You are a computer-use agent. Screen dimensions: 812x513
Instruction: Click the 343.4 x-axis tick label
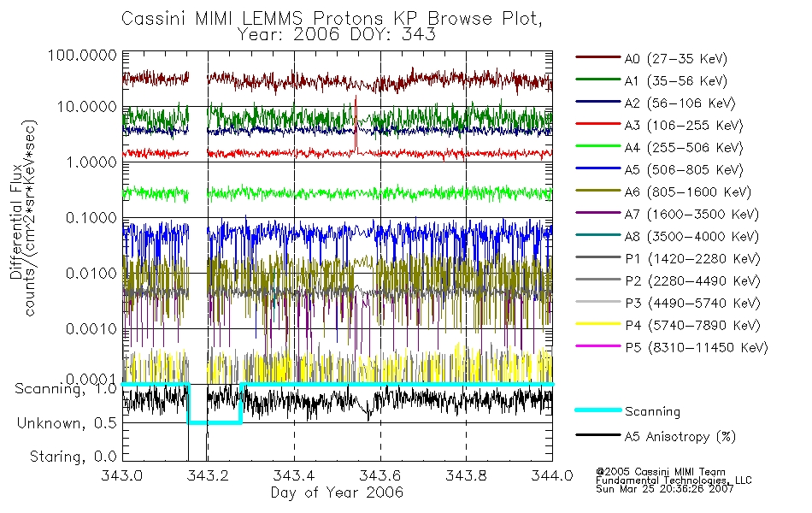(294, 475)
